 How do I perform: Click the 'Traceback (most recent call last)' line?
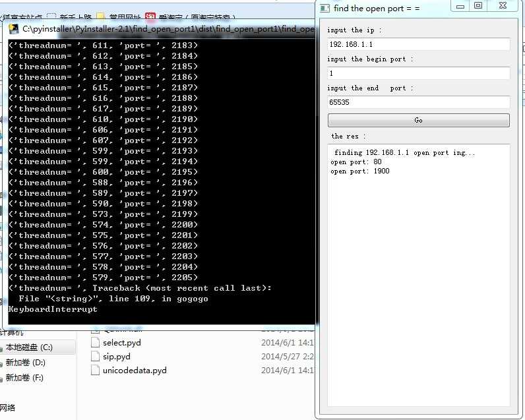point(182,288)
